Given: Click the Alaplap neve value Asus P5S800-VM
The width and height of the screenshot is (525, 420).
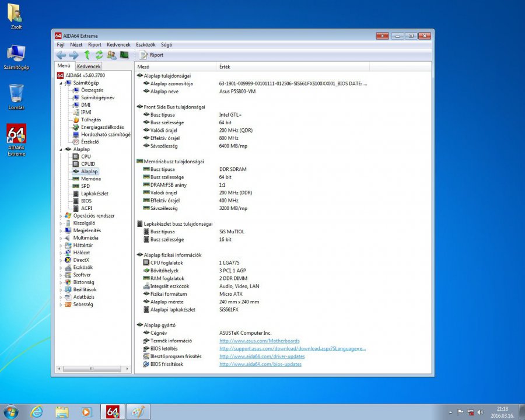Looking at the screenshot, I should click(x=237, y=92).
